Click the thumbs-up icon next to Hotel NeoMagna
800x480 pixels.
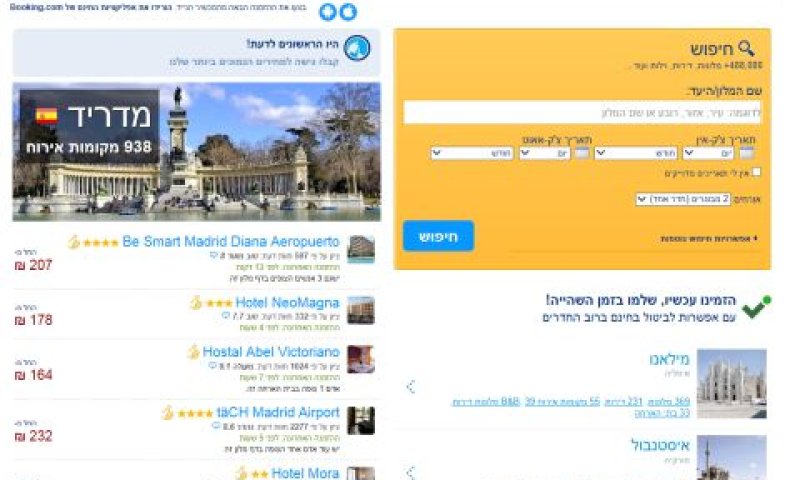tap(196, 303)
